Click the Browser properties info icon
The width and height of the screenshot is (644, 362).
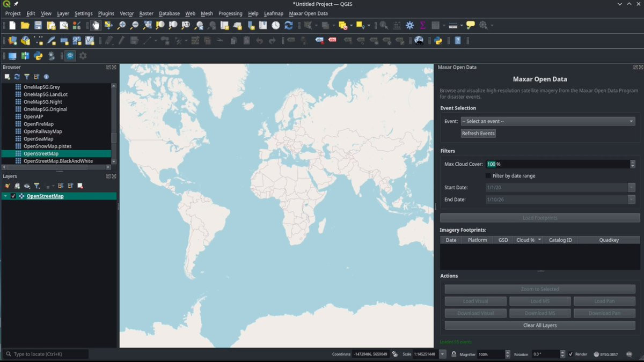[46, 77]
